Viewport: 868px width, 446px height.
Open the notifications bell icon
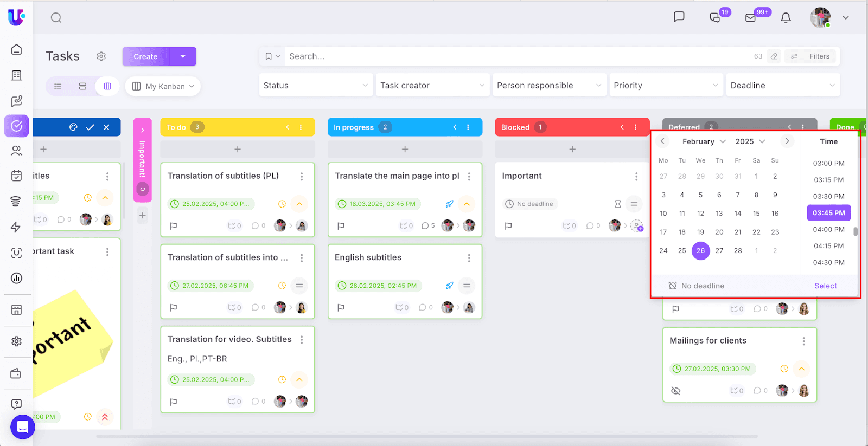786,18
